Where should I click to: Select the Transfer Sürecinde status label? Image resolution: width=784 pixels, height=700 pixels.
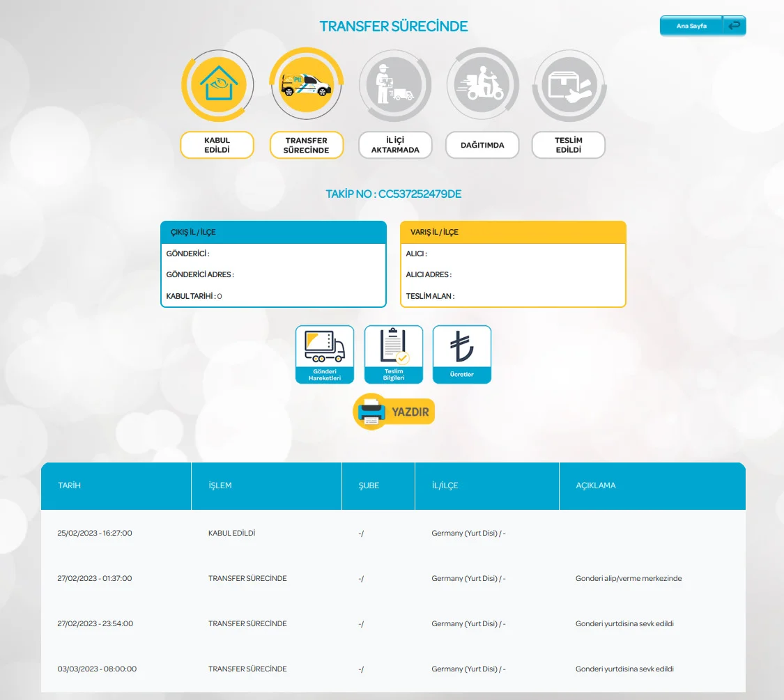(307, 145)
